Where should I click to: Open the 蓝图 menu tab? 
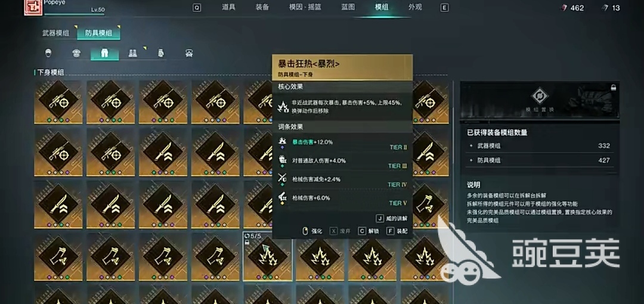tap(348, 7)
